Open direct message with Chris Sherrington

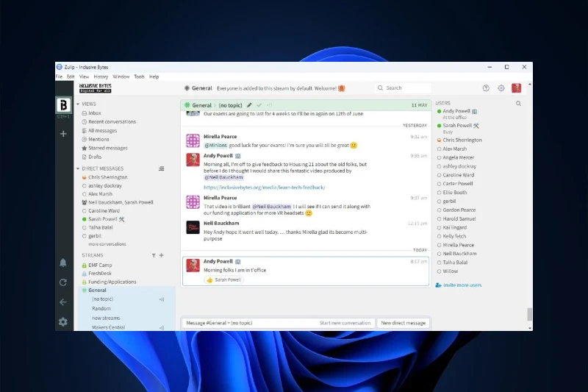(107, 177)
